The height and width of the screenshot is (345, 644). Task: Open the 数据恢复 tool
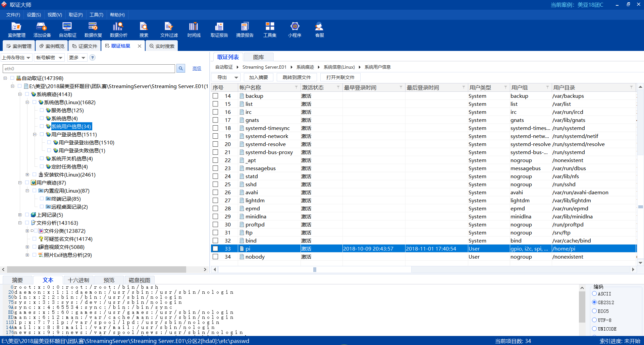point(93,29)
